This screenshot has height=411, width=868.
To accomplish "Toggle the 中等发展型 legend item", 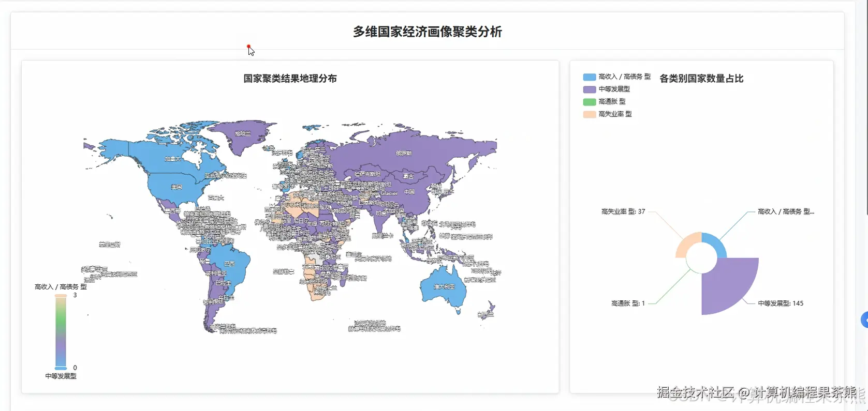I will pyautogui.click(x=606, y=89).
